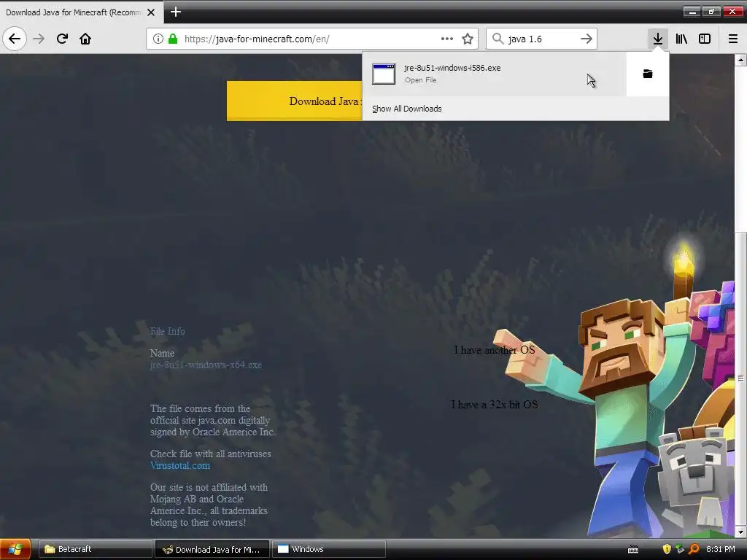The image size is (747, 560).
Task: Click the I have a 32x bit OS link
Action: pyautogui.click(x=495, y=405)
